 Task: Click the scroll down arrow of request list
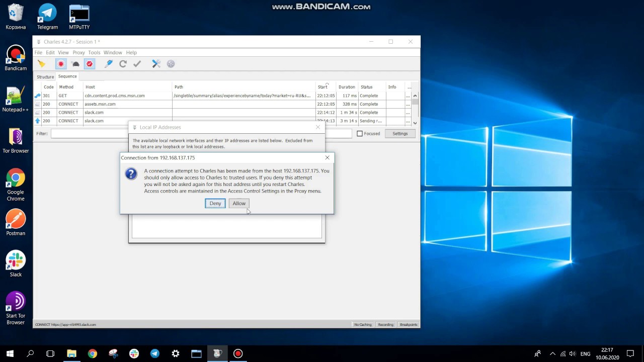415,123
